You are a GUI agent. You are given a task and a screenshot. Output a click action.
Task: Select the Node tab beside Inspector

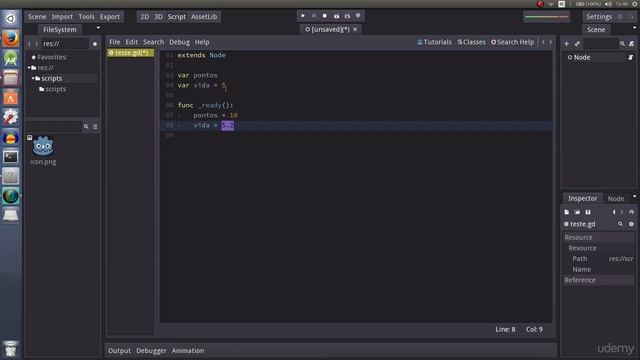[x=616, y=198]
